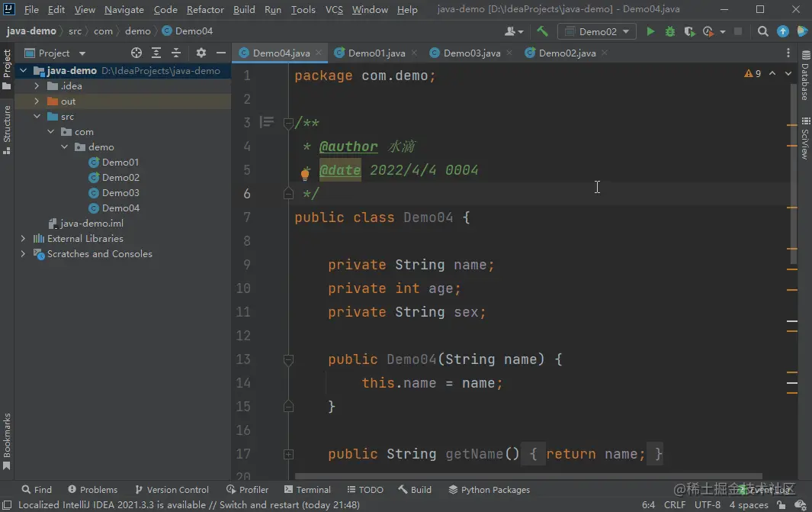
Task: Open the Bookmarks tool window
Action: point(7,441)
